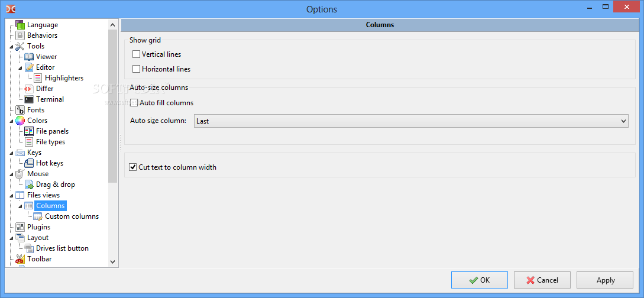Select Hot keys in tree
The width and height of the screenshot is (644, 298).
[x=50, y=163]
